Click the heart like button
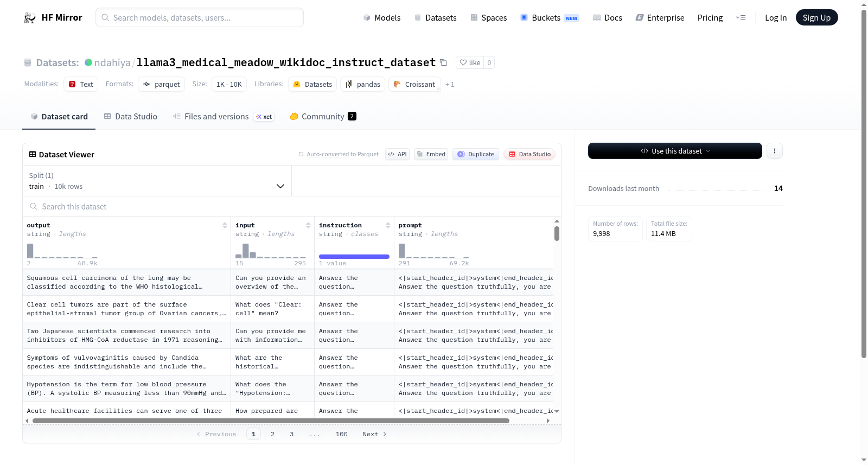The width and height of the screenshot is (868, 465). pyautogui.click(x=470, y=62)
